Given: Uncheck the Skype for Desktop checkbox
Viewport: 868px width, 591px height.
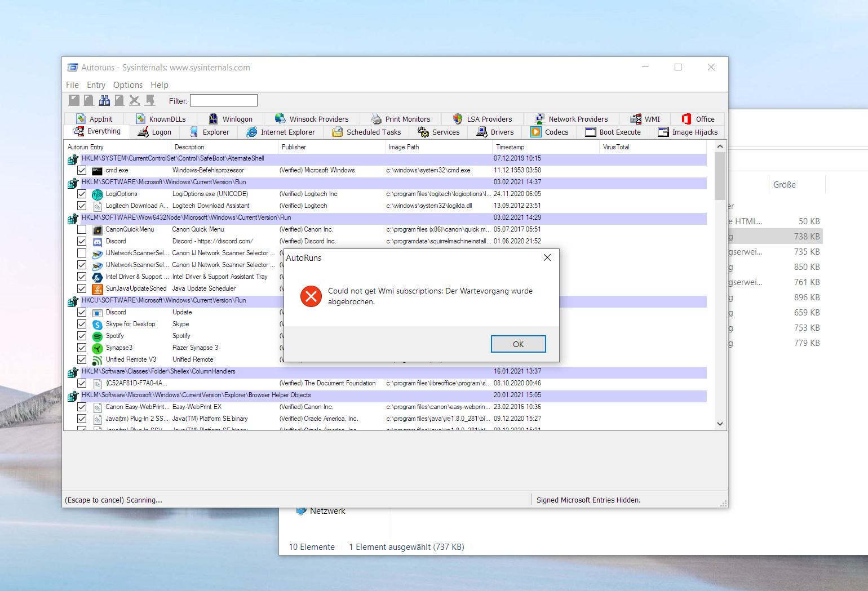Looking at the screenshot, I should 82,325.
